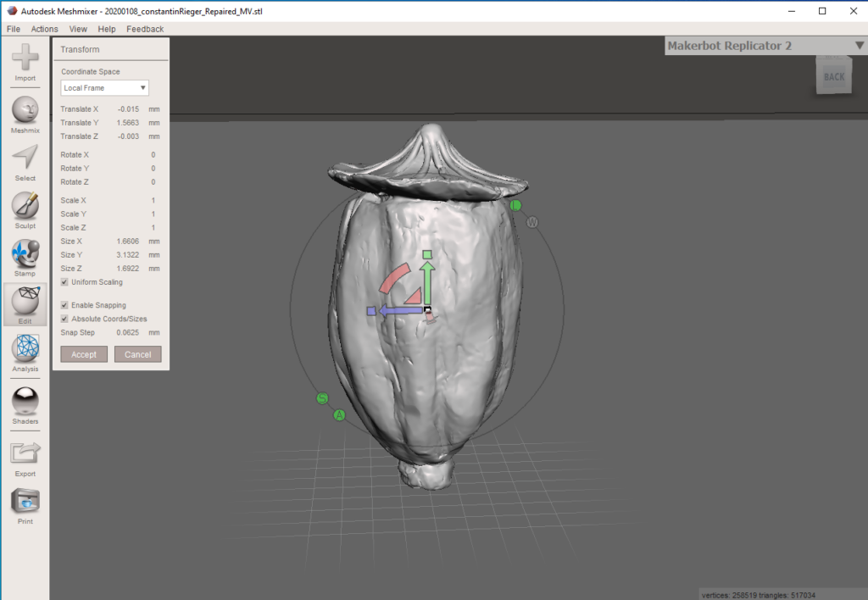Accept the transform
The height and width of the screenshot is (600, 868).
pos(84,354)
